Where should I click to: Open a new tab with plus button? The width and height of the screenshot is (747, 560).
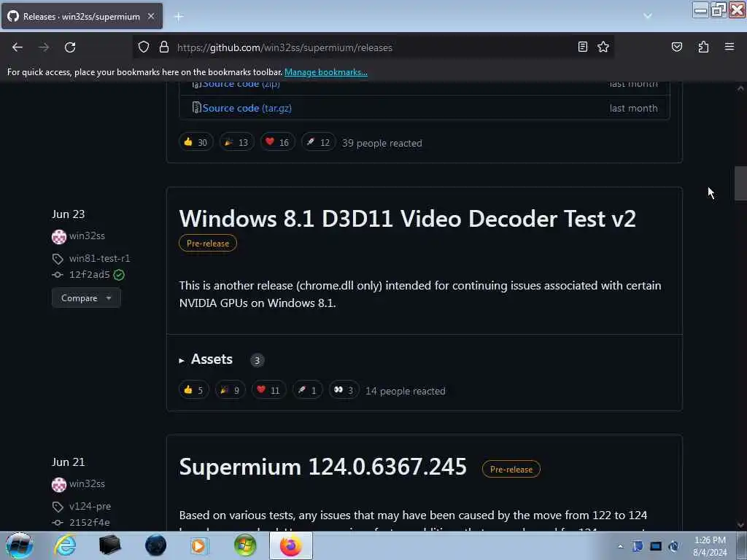tap(179, 17)
